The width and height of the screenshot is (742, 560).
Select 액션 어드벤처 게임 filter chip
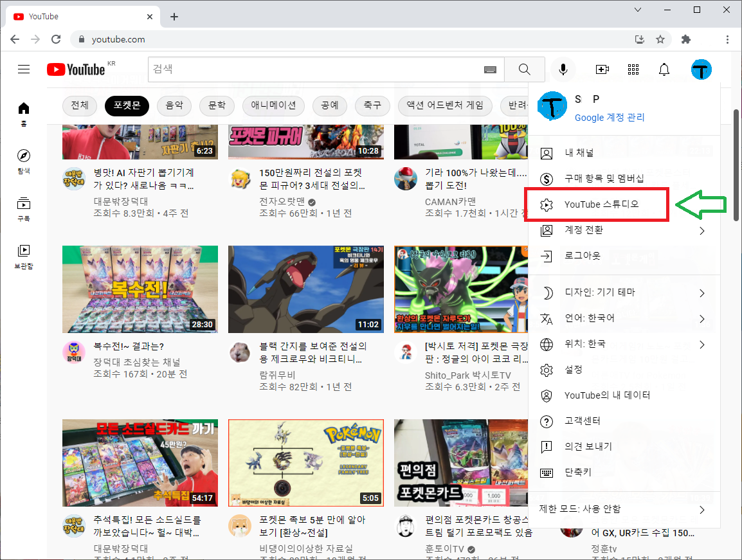[x=445, y=105]
